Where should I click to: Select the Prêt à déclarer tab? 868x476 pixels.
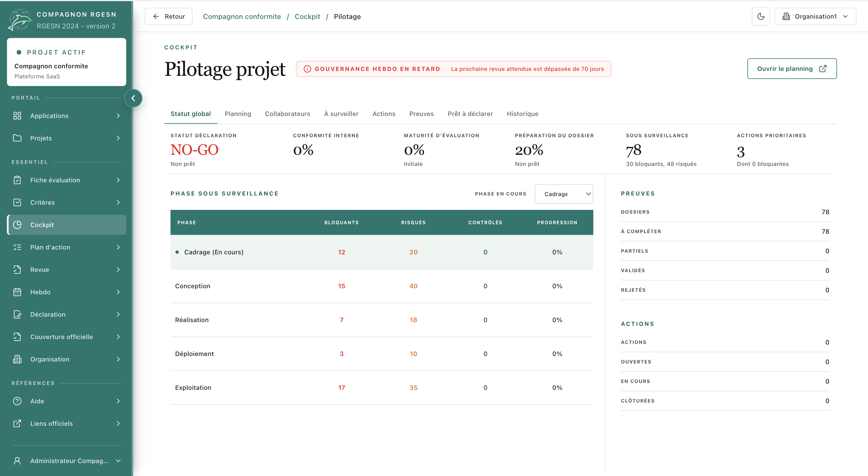[470, 114]
